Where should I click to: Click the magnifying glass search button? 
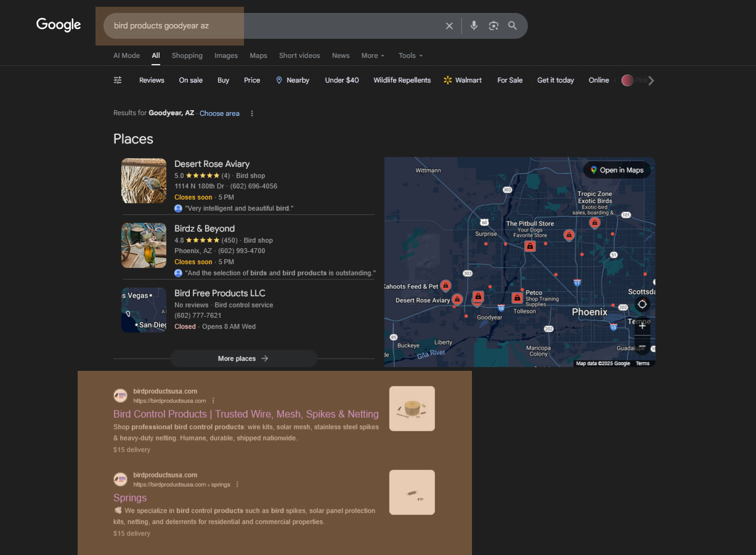tap(513, 26)
